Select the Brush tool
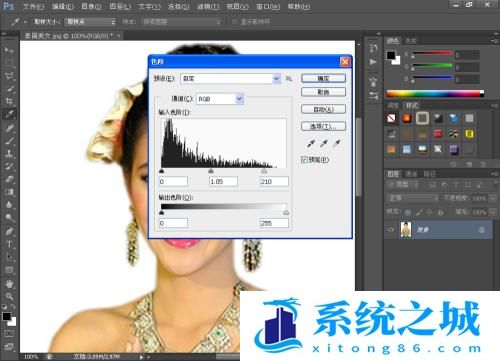Screen dimensions: 500x361 (x=9, y=140)
